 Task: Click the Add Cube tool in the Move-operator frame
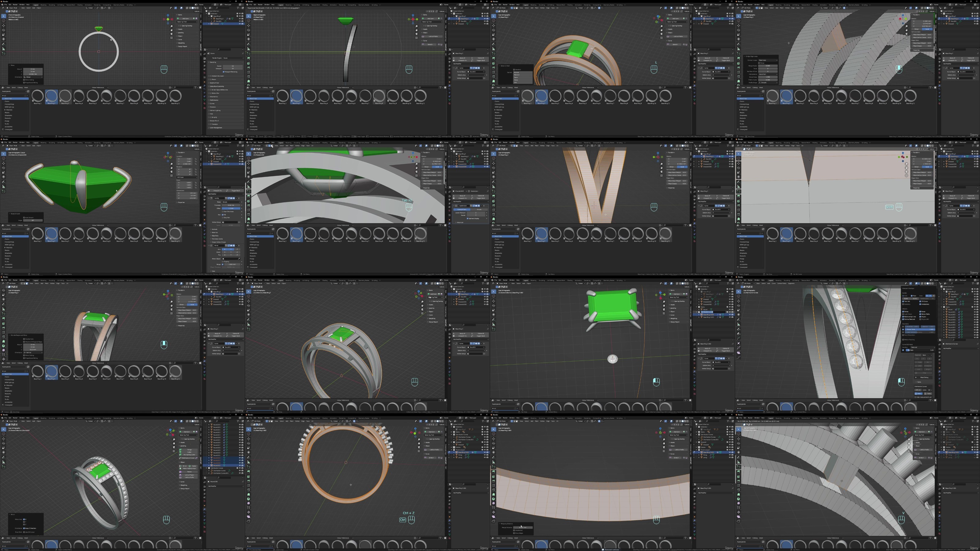(3, 54)
